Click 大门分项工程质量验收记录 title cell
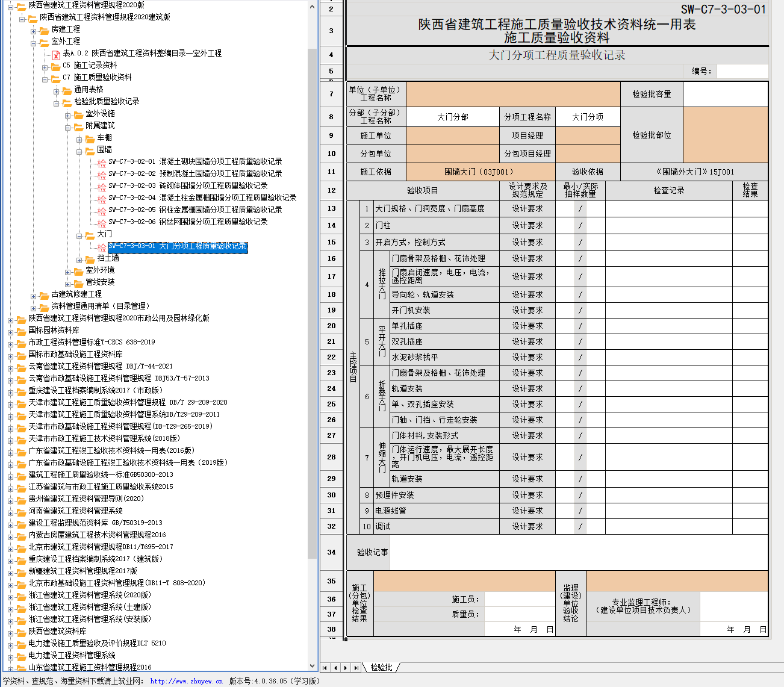The width and height of the screenshot is (784, 687). [x=557, y=55]
